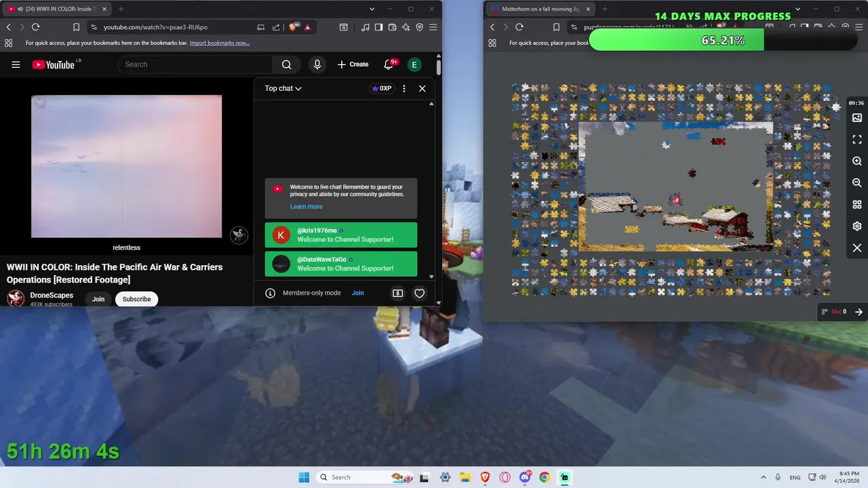Reload the YouTube page
868x488 pixels.
coord(35,27)
